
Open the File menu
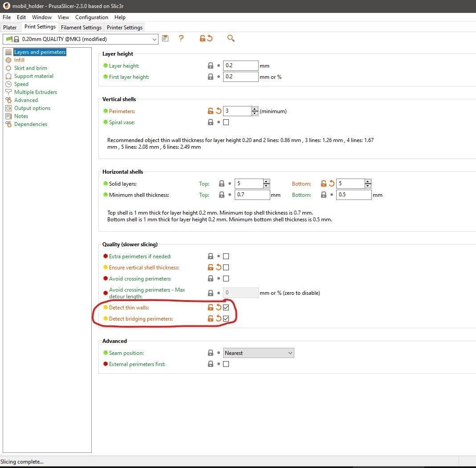7,17
